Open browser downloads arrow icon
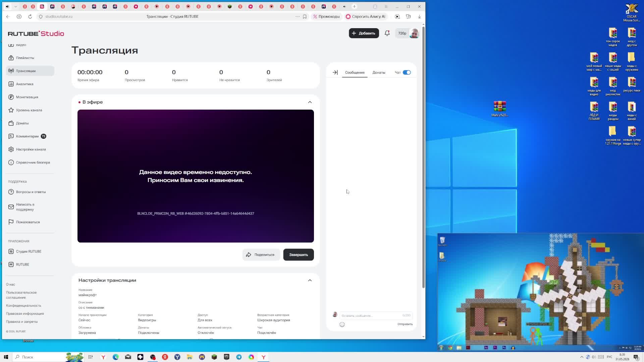The width and height of the screenshot is (644, 362). click(419, 16)
